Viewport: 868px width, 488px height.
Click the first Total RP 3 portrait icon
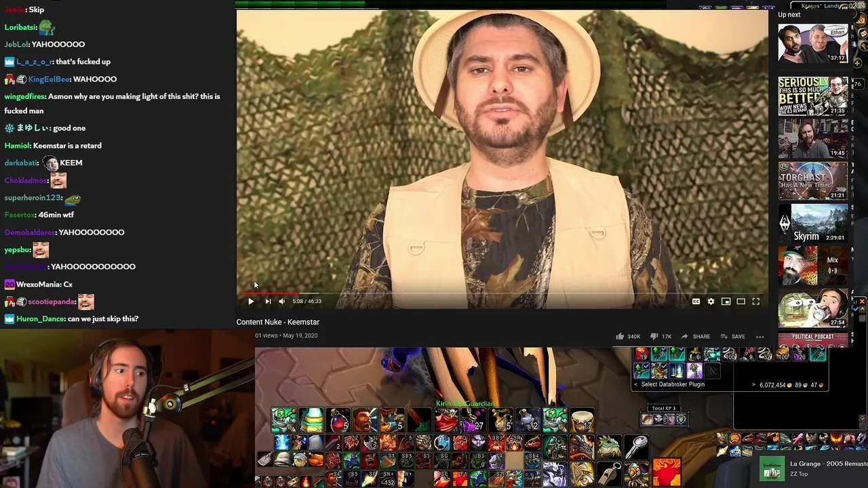(x=647, y=420)
